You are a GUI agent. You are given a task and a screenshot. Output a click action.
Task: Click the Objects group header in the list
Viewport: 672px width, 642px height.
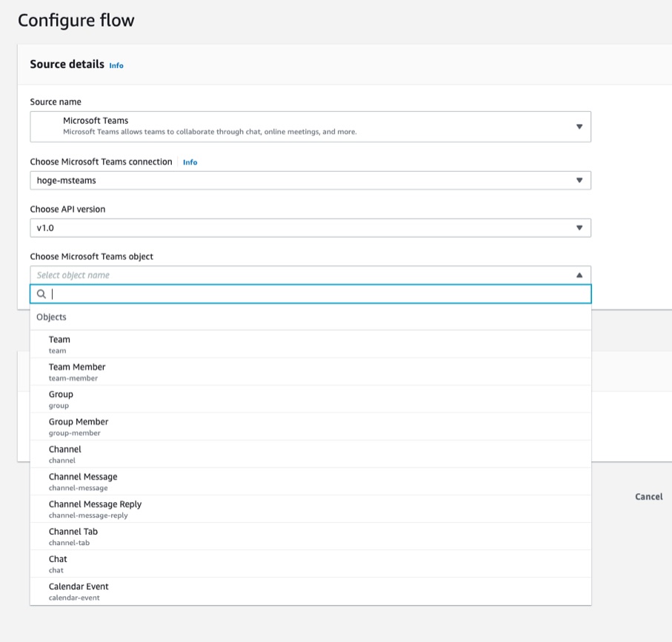[x=52, y=316]
